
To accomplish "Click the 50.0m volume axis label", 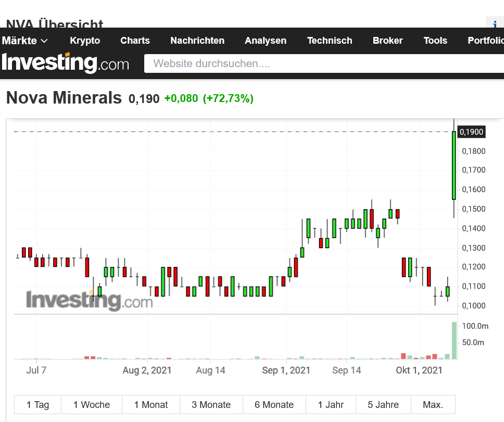I will (x=473, y=343).
